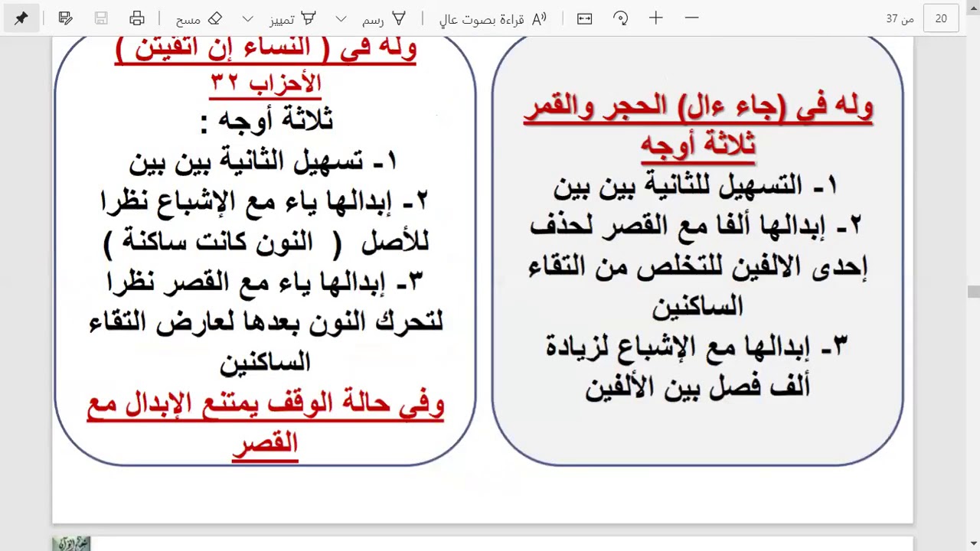Click the page number field showing 20

click(941, 18)
